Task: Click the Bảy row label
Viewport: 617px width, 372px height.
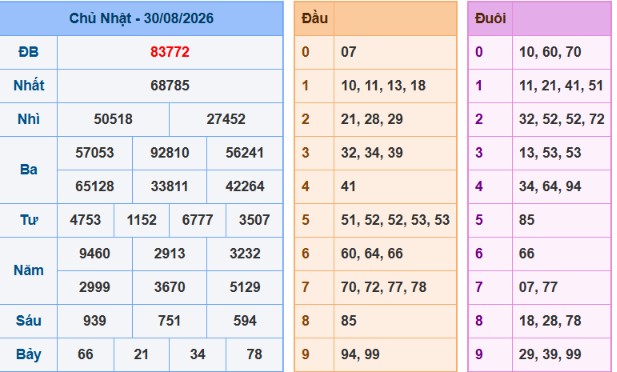Action: click(x=28, y=355)
